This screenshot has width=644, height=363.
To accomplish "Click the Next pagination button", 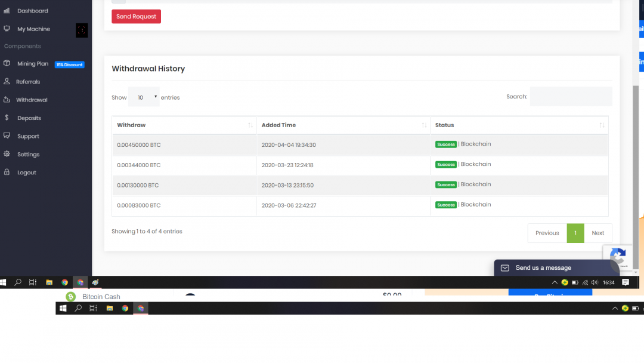I will pos(597,233).
